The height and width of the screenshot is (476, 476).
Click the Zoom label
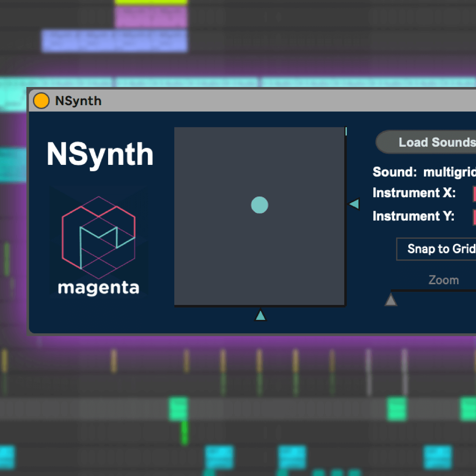pos(444,280)
